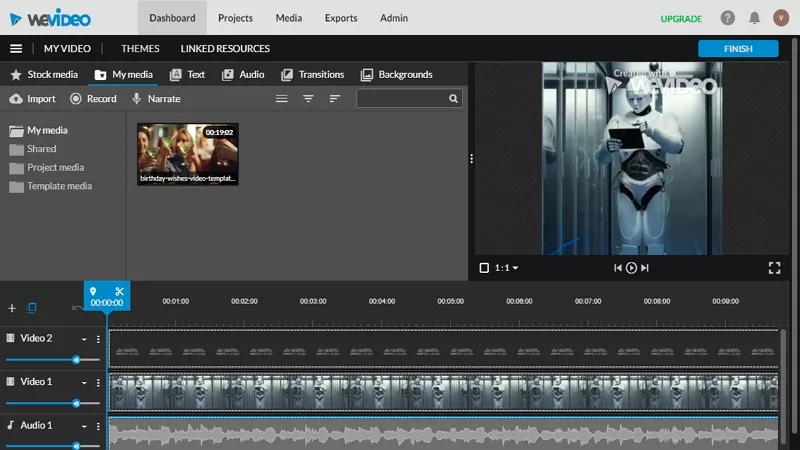Click the blue timeline snapping icon
The image size is (800, 450).
pos(32,308)
